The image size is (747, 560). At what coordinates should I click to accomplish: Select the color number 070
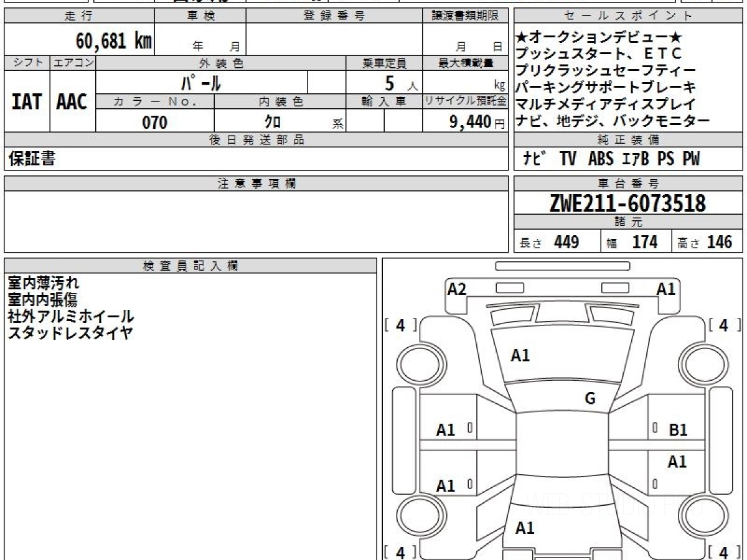coord(155,122)
